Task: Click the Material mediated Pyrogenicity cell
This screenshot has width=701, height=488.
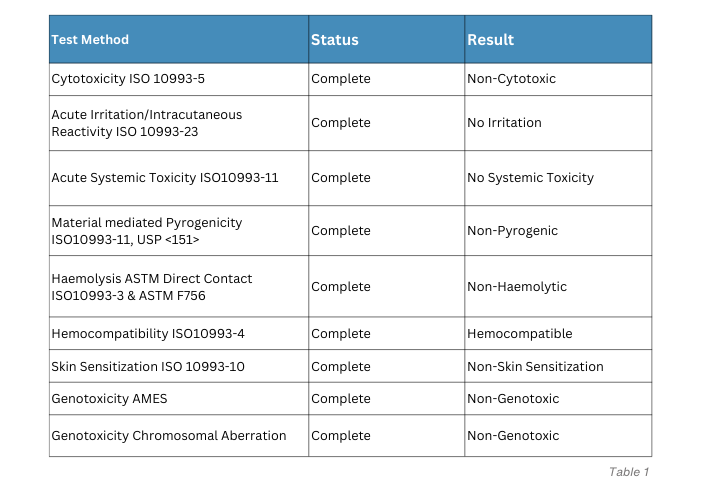Action: coord(179,231)
